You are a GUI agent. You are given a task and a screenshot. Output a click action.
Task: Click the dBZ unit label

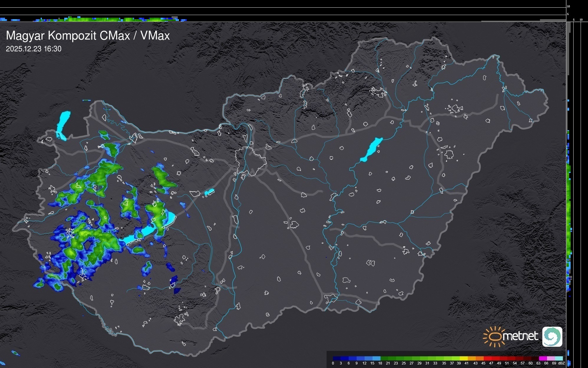561,363
